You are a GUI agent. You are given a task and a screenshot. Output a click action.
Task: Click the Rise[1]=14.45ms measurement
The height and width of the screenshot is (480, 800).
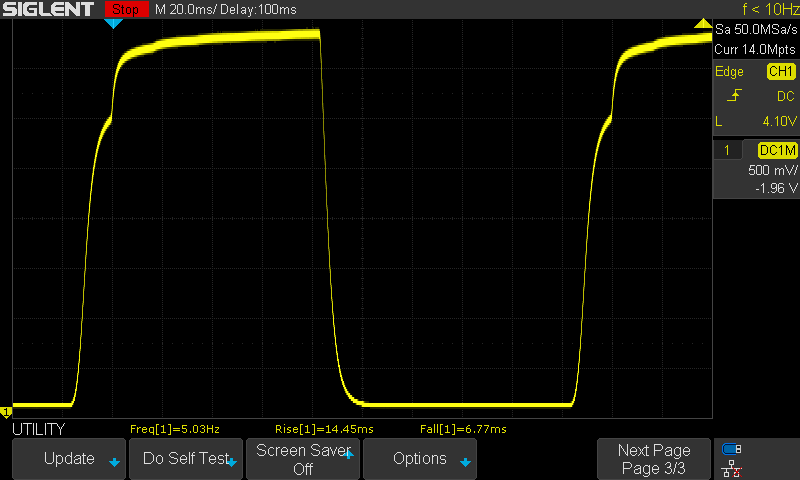point(324,429)
